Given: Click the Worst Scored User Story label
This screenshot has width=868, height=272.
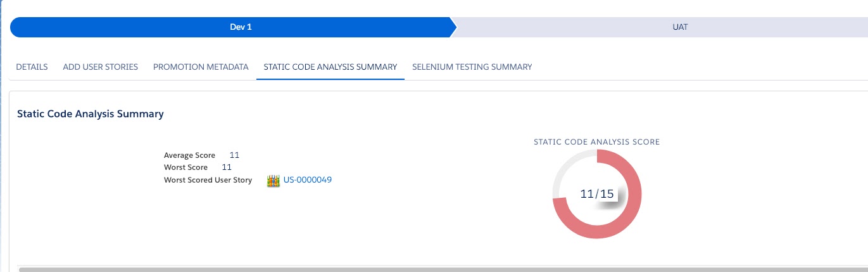Looking at the screenshot, I should point(208,180).
